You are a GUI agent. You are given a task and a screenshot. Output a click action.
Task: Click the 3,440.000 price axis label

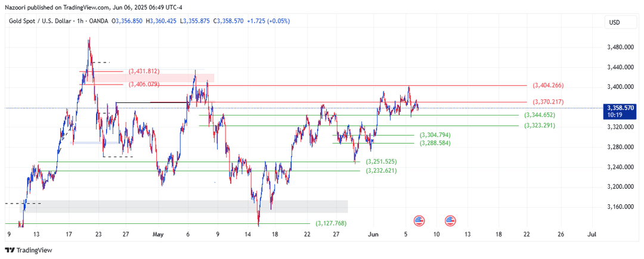[x=621, y=67]
